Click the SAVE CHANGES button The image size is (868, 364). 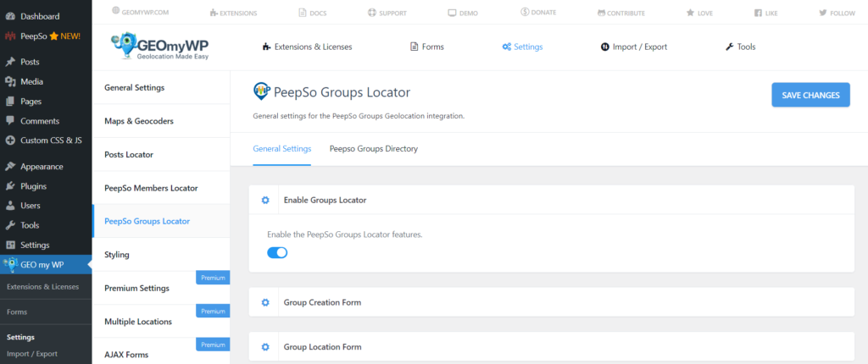pyautogui.click(x=810, y=95)
